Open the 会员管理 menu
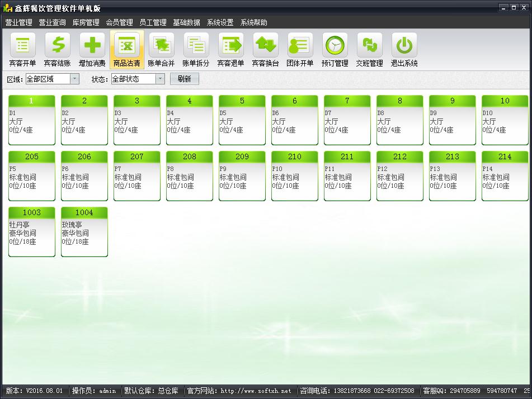 tap(119, 23)
